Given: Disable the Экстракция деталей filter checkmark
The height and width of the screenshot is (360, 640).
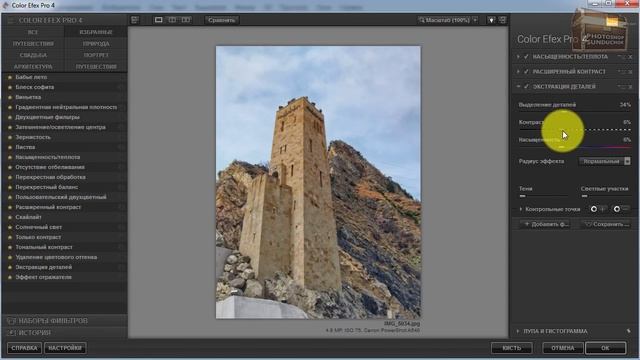Looking at the screenshot, I should pos(526,87).
